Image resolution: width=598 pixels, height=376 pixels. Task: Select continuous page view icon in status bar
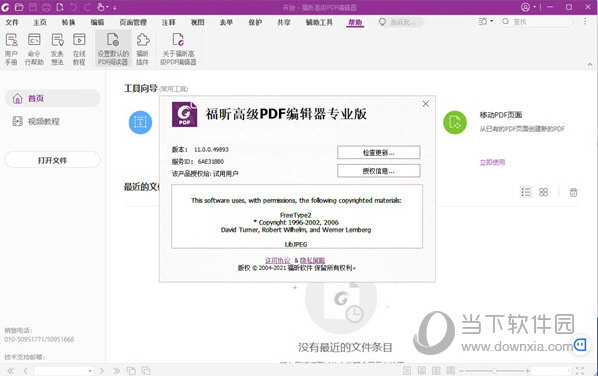(422, 371)
